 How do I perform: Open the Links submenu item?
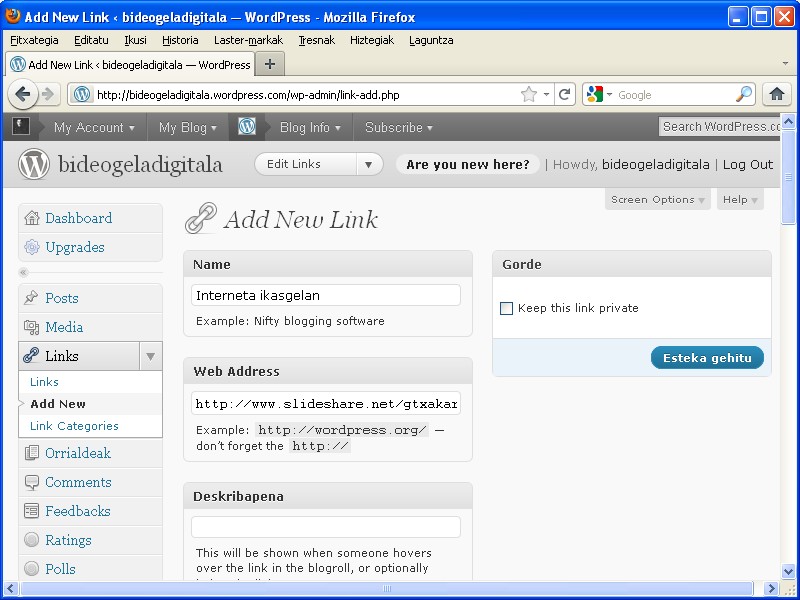[44, 382]
